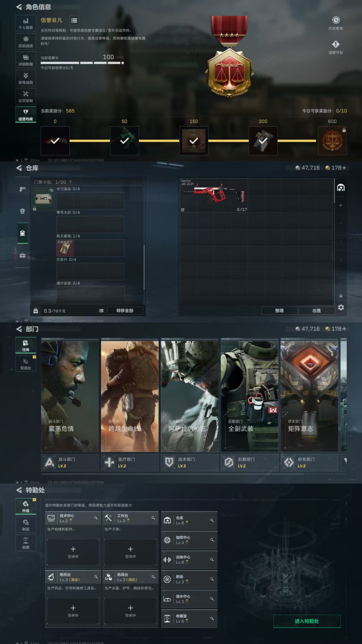
Task: Select the weapons category in warehouse sidebar
Action: (22, 189)
